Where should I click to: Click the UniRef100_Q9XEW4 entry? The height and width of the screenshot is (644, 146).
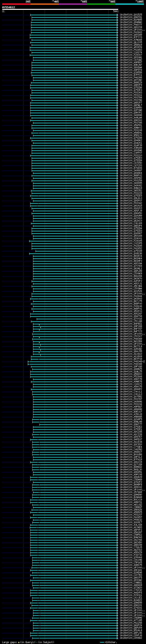click(131, 67)
